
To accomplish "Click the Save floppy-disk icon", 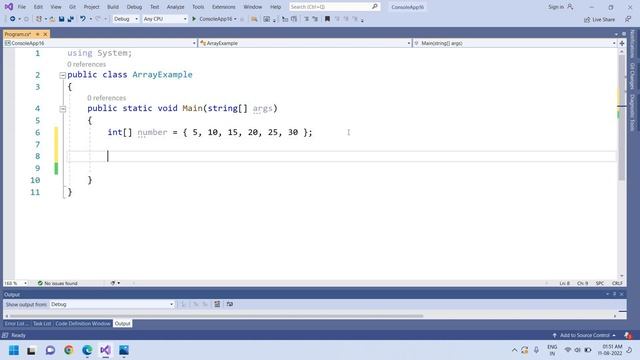I will click(x=61, y=19).
